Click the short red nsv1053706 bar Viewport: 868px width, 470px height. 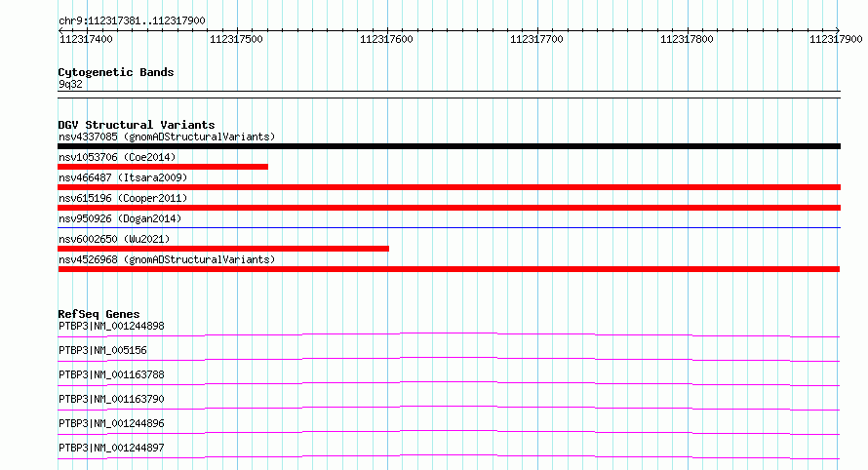(163, 167)
